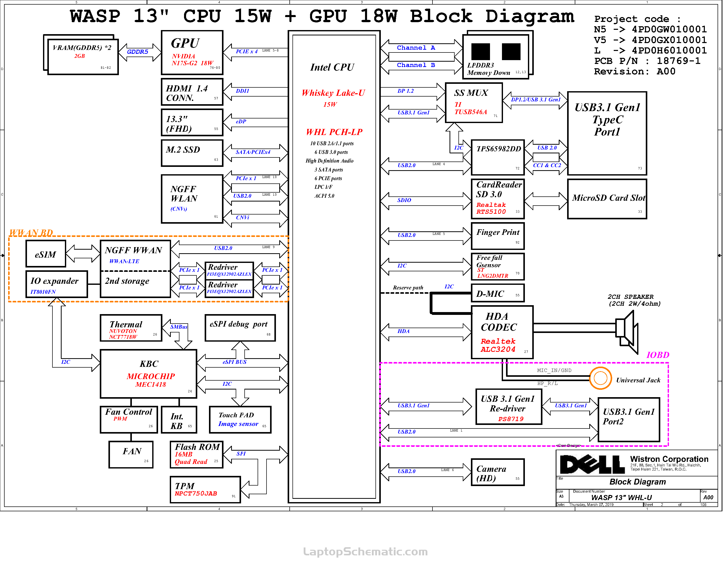Select the Flash ROM 16MB block
This screenshot has height=563, width=728.
(x=197, y=455)
